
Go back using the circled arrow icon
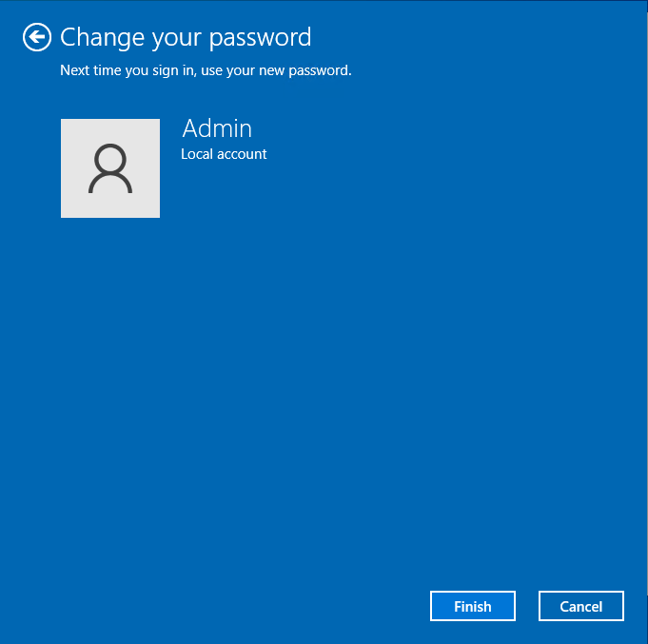(x=37, y=37)
